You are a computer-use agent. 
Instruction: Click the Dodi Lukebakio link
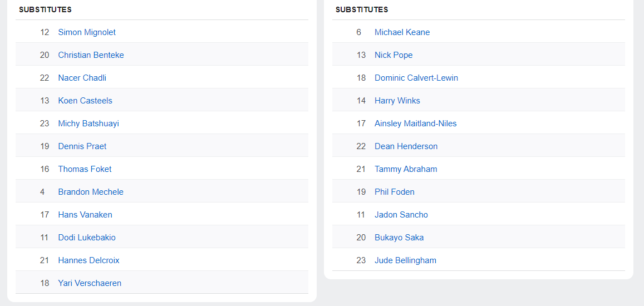(87, 238)
